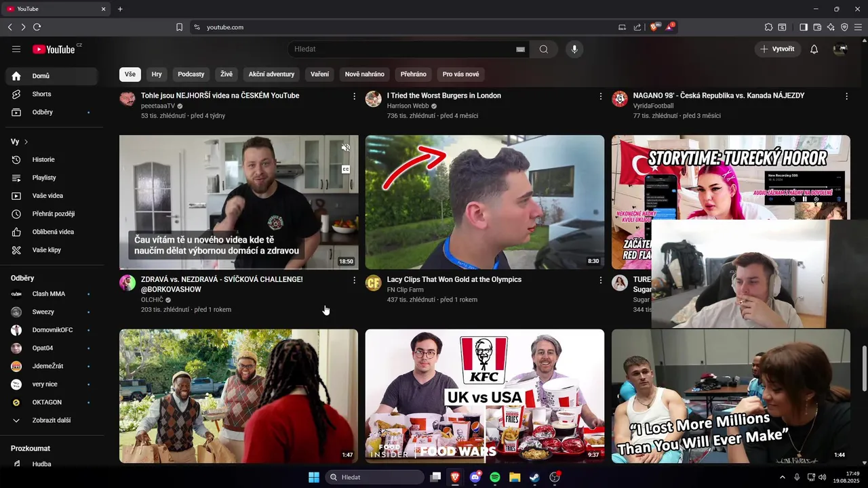Open OLCHIČ channel link
Screen dimensions: 868x488
pyautogui.click(x=152, y=300)
